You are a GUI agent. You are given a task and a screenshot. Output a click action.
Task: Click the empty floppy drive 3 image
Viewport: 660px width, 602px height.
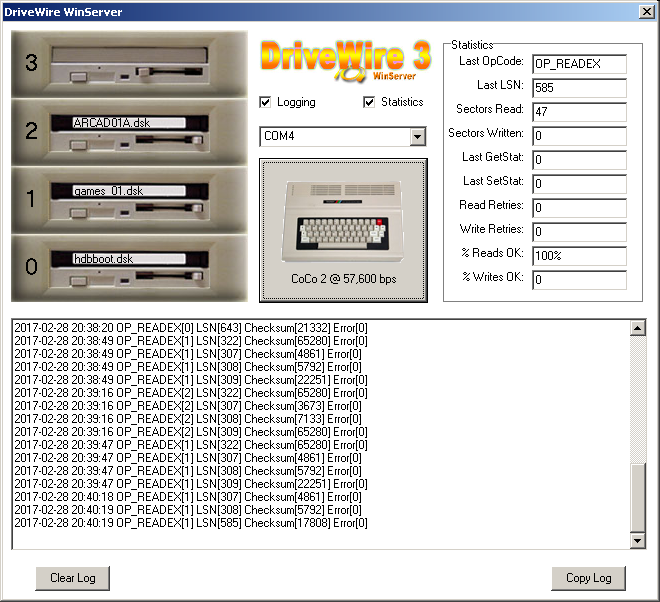130,63
